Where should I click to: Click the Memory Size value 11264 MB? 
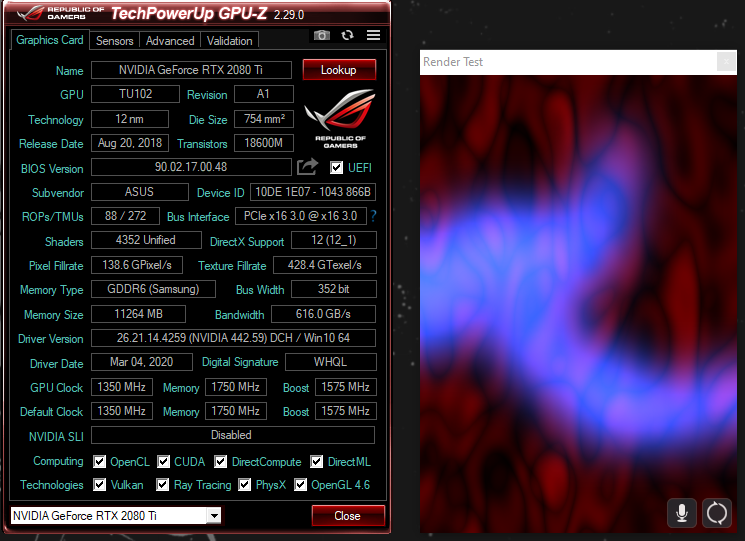(x=138, y=314)
